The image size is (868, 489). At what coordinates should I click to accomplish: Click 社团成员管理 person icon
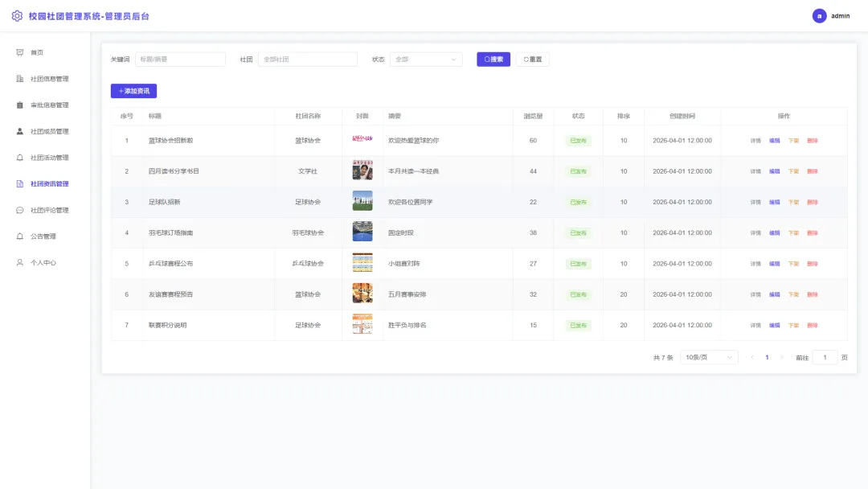(x=20, y=131)
